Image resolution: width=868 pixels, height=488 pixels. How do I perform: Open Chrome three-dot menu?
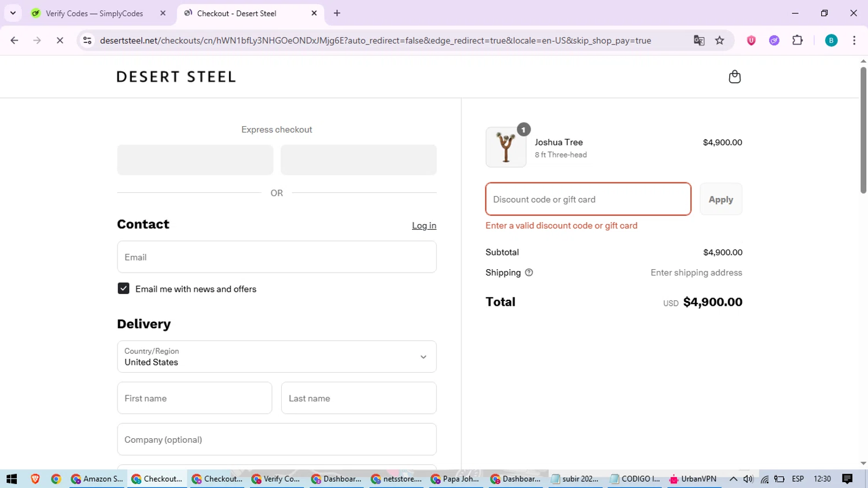click(854, 41)
